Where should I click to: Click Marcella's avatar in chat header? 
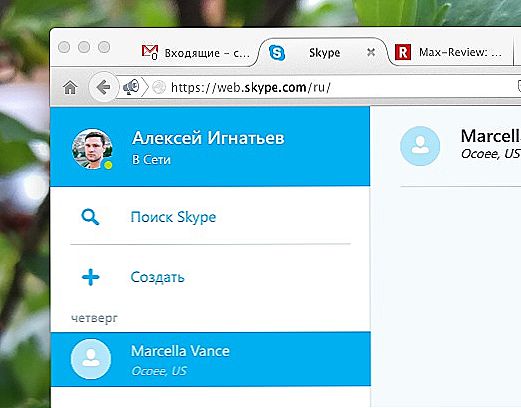[420, 146]
